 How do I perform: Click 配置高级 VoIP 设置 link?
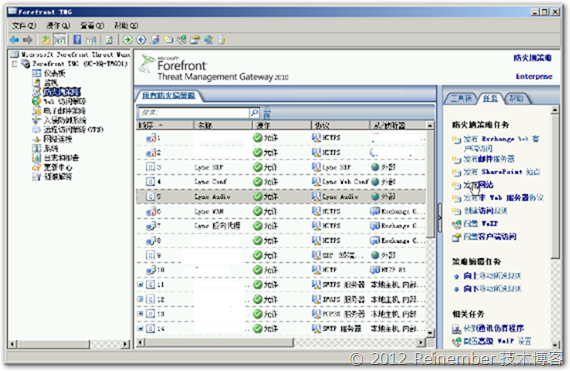pyautogui.click(x=497, y=341)
